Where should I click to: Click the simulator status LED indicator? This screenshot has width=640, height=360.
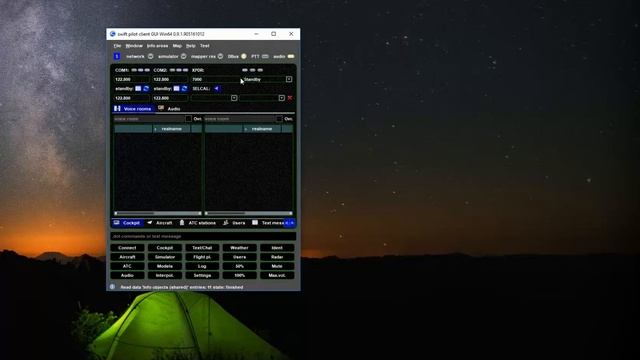click(184, 56)
